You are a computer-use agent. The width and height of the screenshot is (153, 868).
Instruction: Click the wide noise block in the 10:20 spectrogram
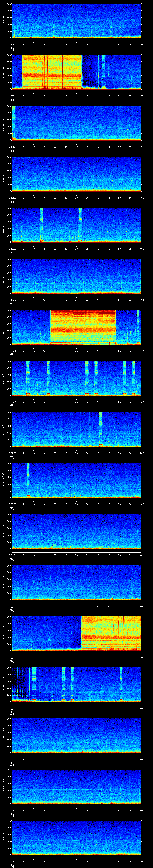[83, 327]
